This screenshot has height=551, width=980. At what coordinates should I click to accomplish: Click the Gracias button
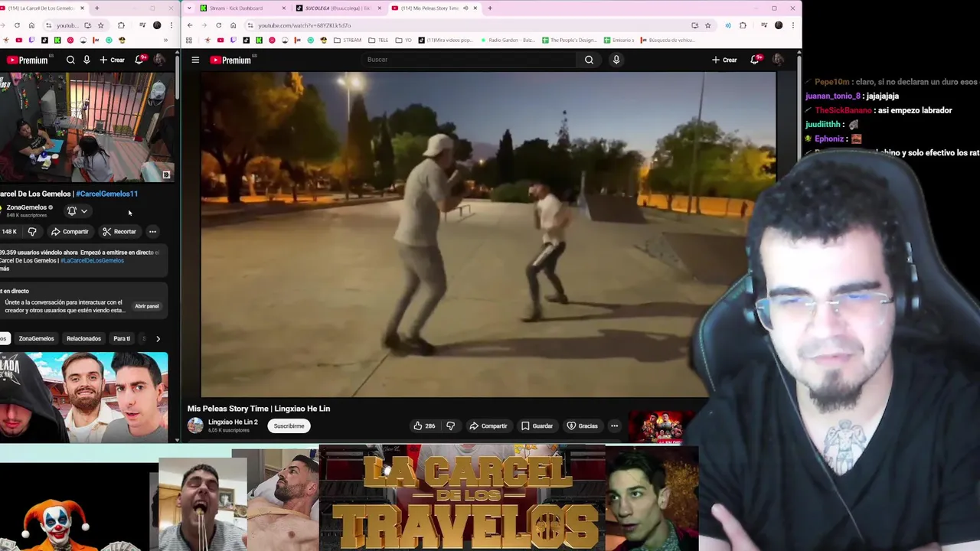582,425
